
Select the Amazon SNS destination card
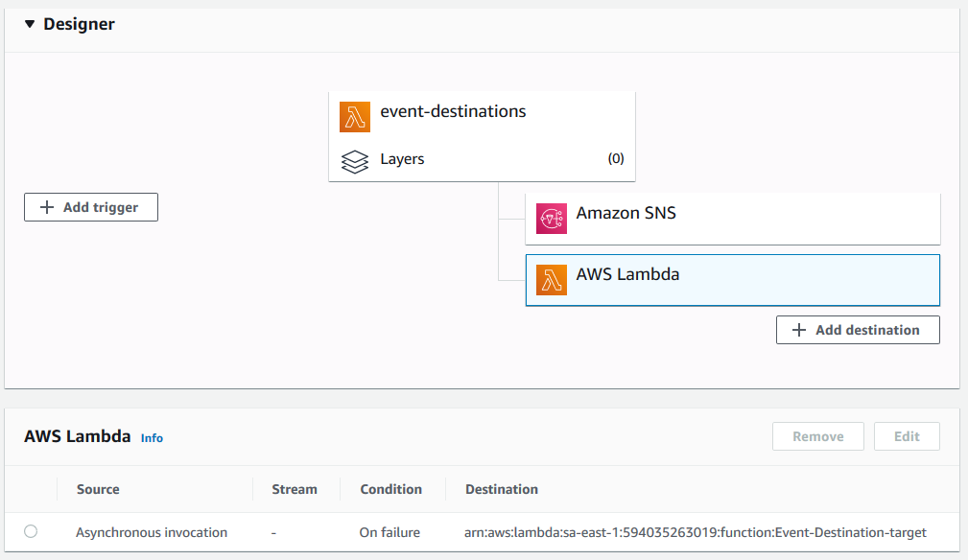[x=732, y=218]
